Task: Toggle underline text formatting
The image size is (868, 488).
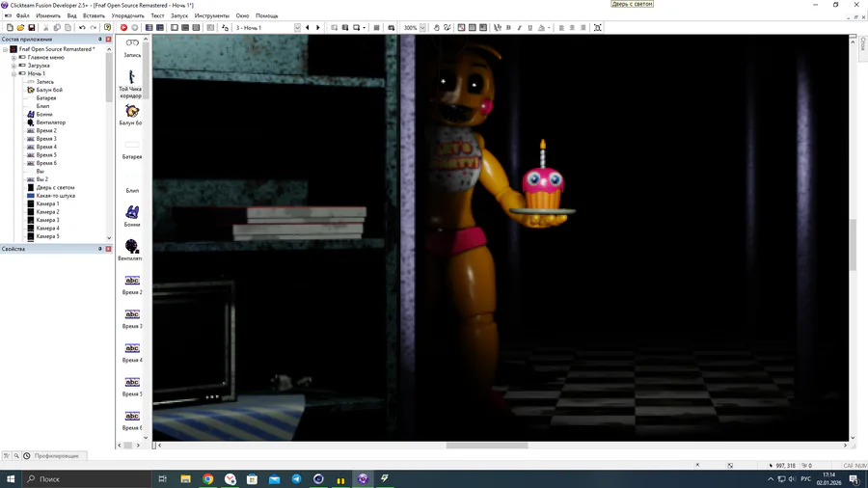Action: tap(529, 28)
